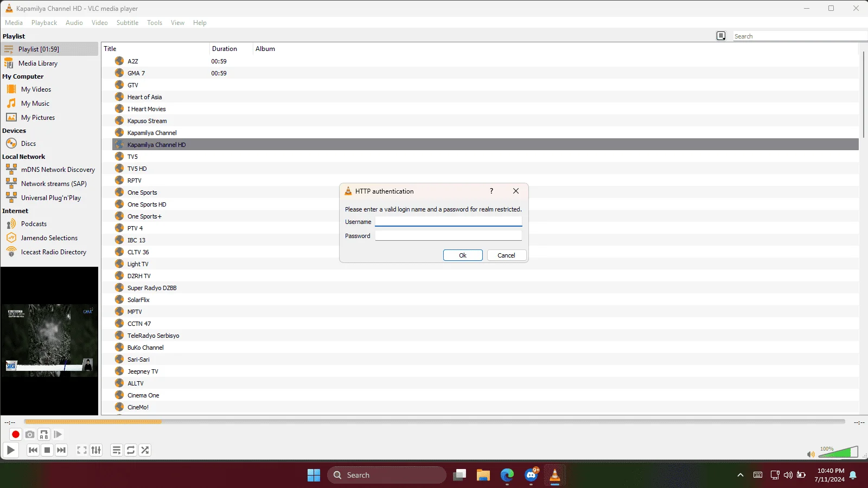Open the Tools menu
The width and height of the screenshot is (868, 488).
(x=155, y=23)
